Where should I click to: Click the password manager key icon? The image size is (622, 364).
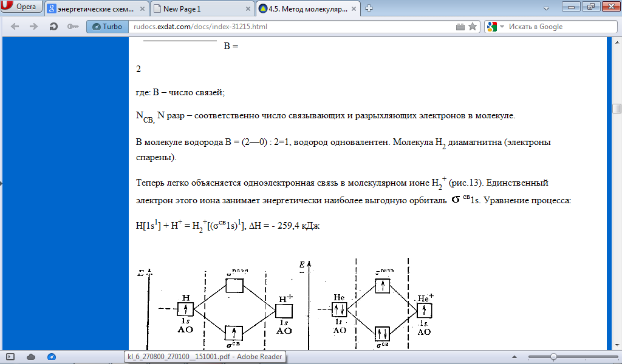73,27
